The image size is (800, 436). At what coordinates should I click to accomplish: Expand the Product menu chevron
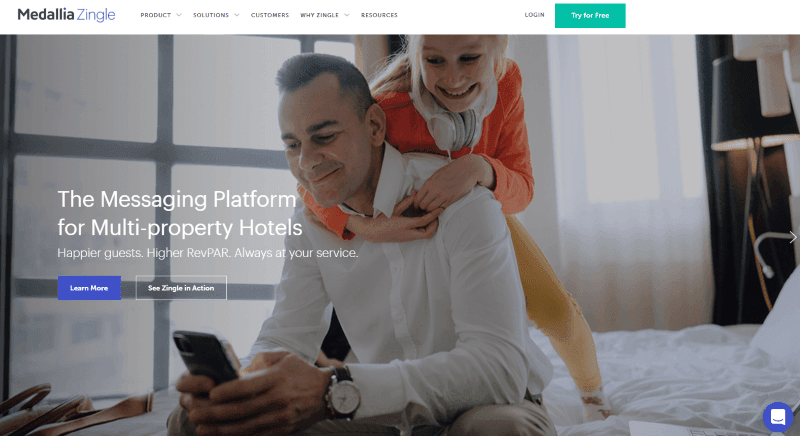point(179,15)
